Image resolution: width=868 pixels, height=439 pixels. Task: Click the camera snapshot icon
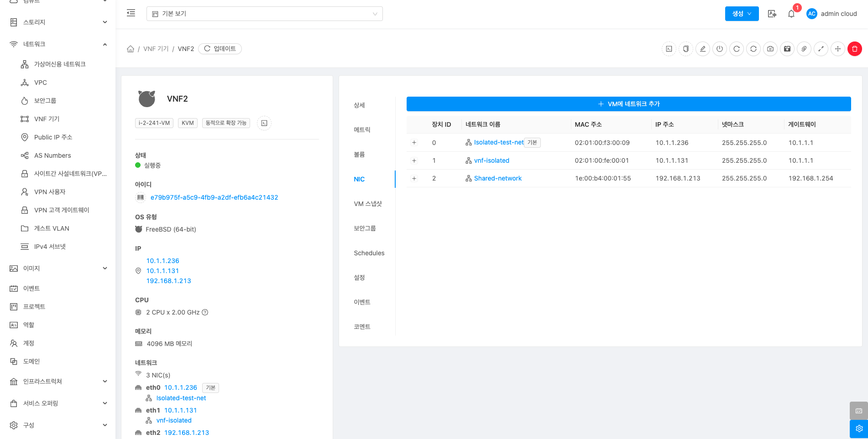pos(770,49)
